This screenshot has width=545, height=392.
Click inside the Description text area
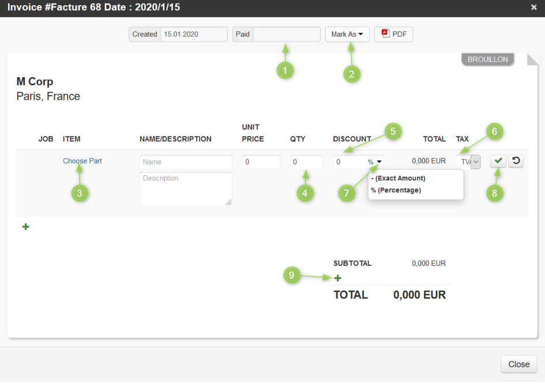coord(186,189)
